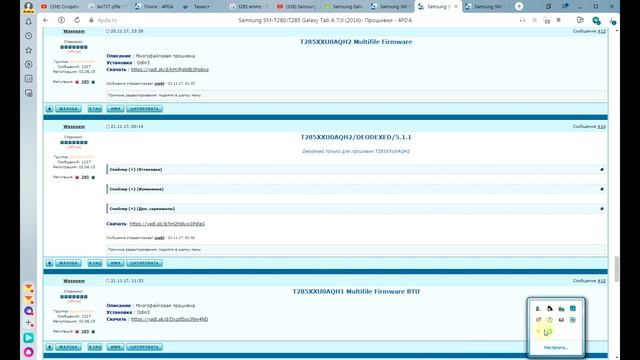
Task: Open the teal play app in sidebar
Action: coord(29,338)
